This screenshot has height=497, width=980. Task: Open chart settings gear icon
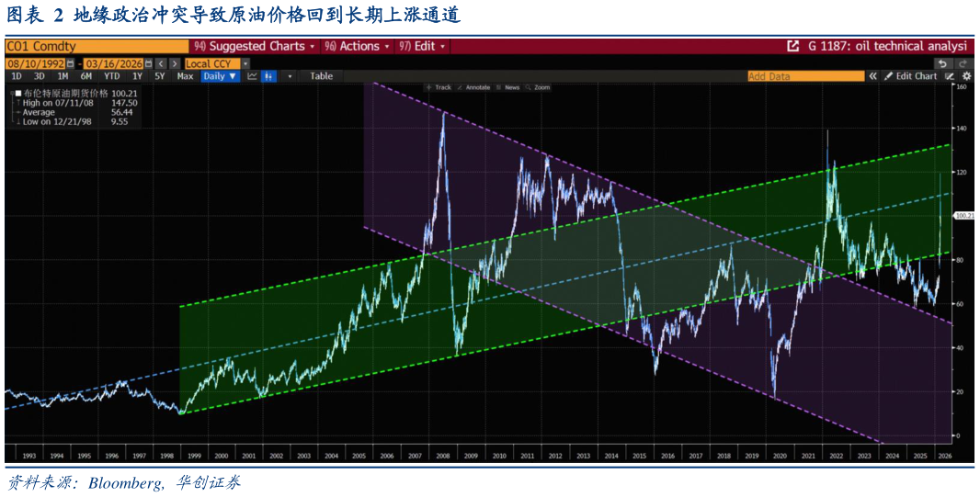click(x=965, y=76)
